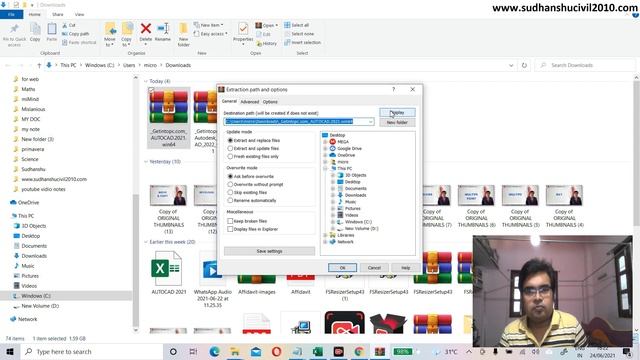Open the File menu in Explorer

point(11,14)
